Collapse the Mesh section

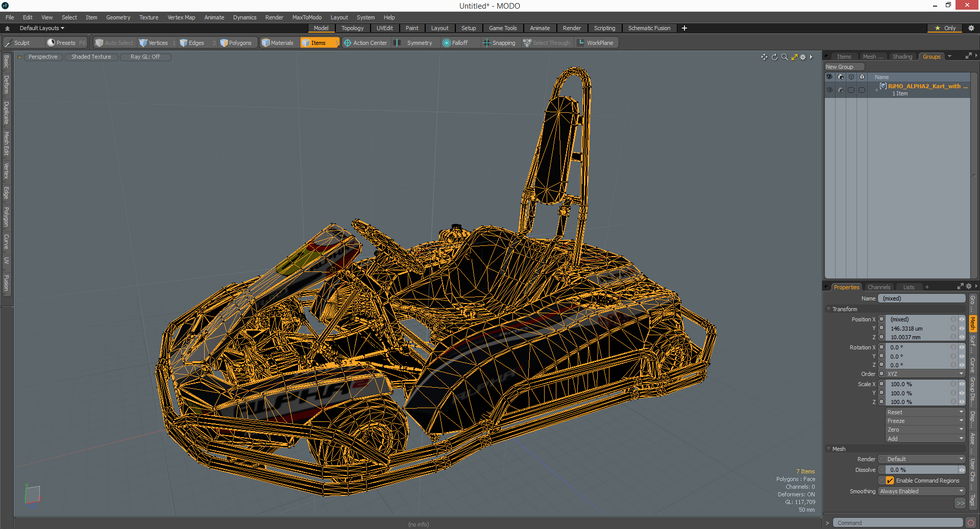[x=828, y=449]
